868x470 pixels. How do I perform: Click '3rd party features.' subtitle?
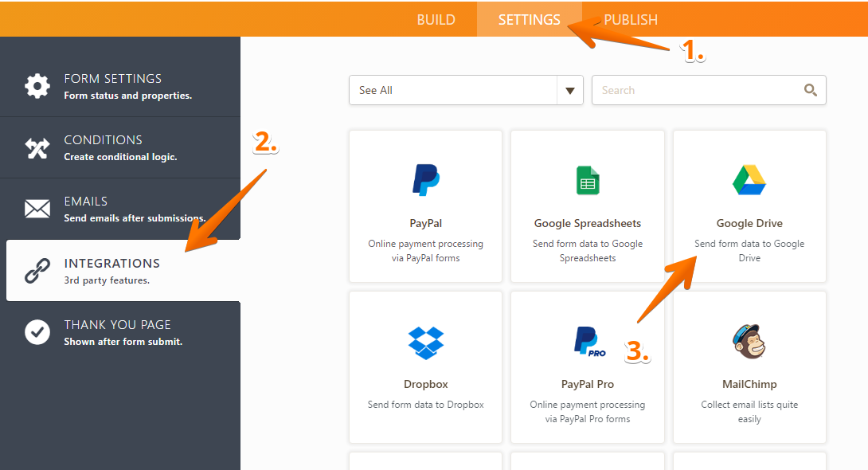pyautogui.click(x=107, y=280)
